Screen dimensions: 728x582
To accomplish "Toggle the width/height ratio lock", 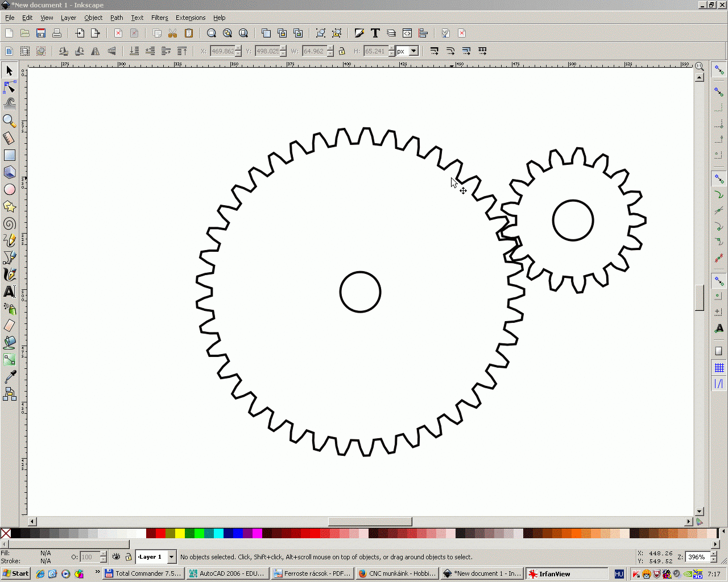I will pyautogui.click(x=342, y=51).
